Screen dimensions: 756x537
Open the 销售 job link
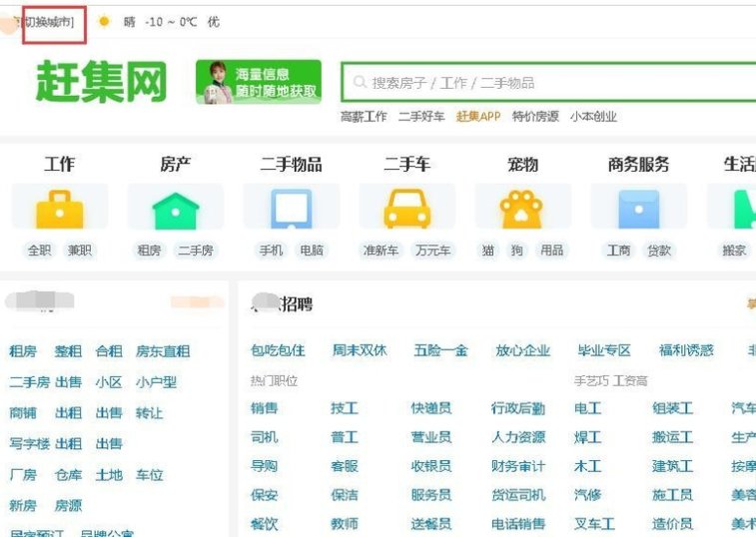click(265, 408)
